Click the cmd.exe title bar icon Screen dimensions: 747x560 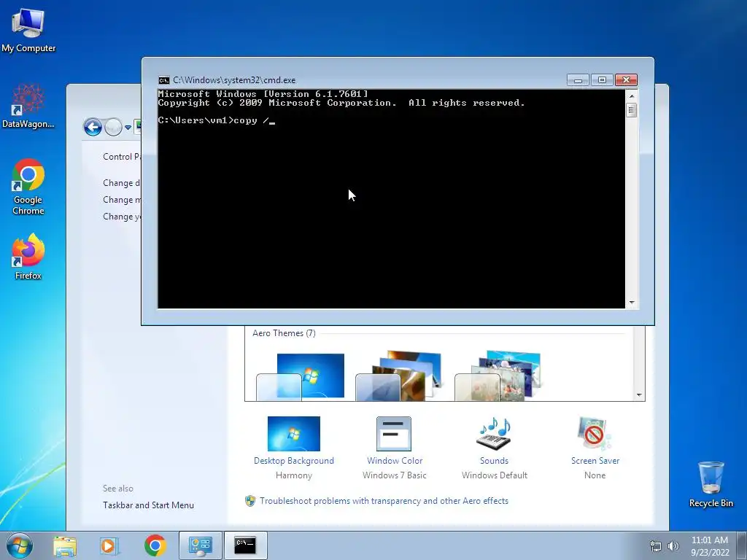point(164,80)
